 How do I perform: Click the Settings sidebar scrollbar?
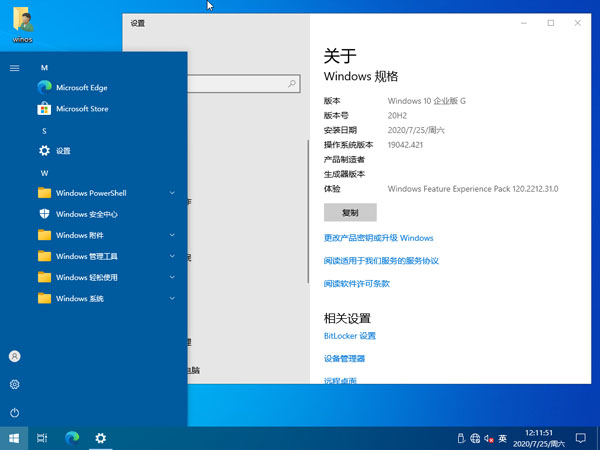point(308,212)
